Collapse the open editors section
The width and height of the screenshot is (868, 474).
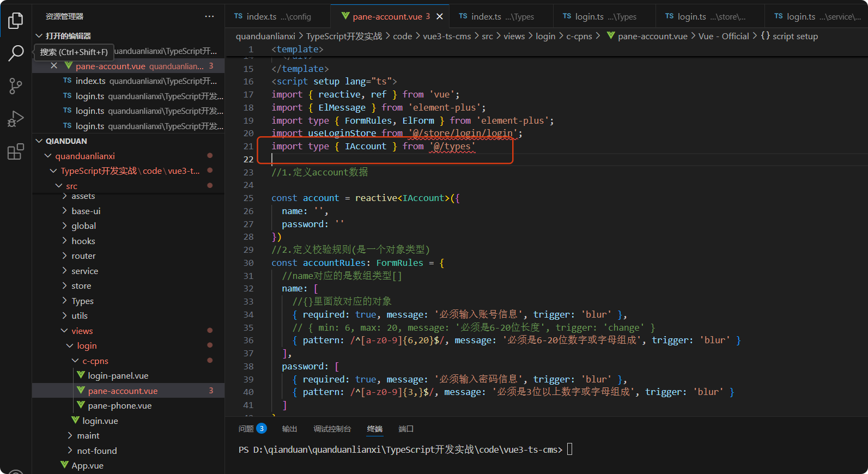39,36
